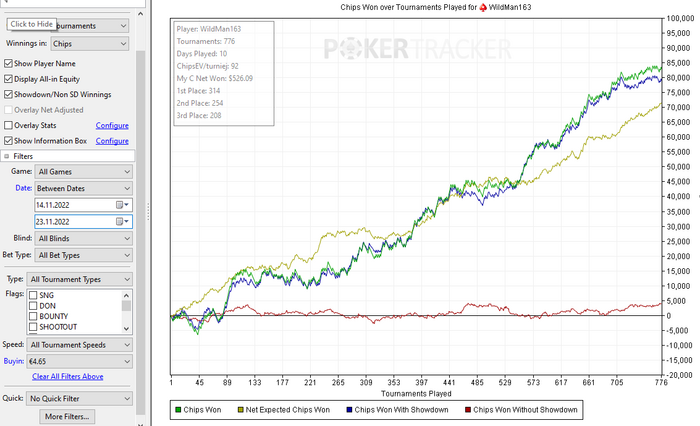Click the Filters section header
The width and height of the screenshot is (700, 426).
click(68, 156)
